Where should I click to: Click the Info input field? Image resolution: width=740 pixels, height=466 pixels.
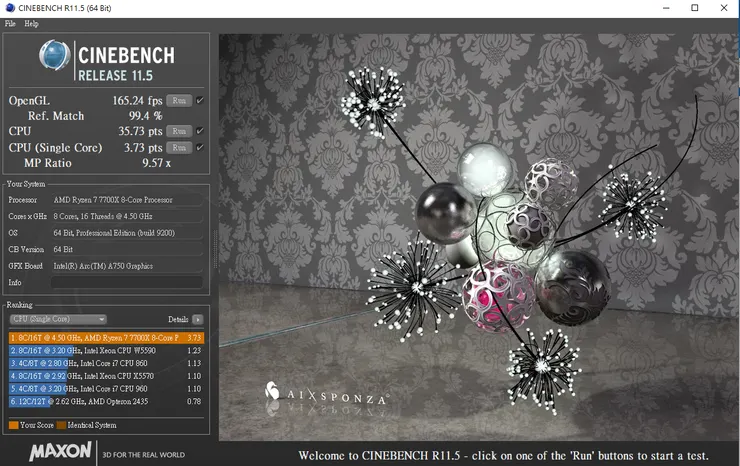(x=127, y=282)
